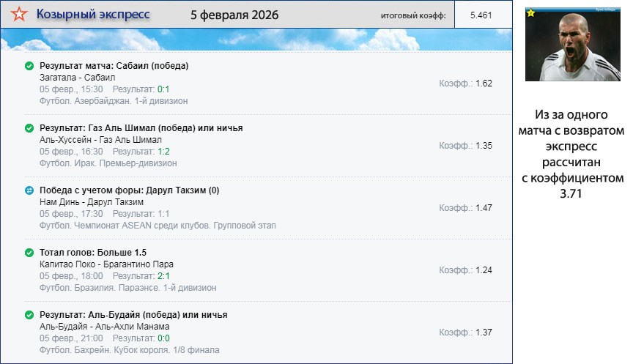Click the red star logo icon
Viewport: 633px width, 364px height.
(21, 15)
